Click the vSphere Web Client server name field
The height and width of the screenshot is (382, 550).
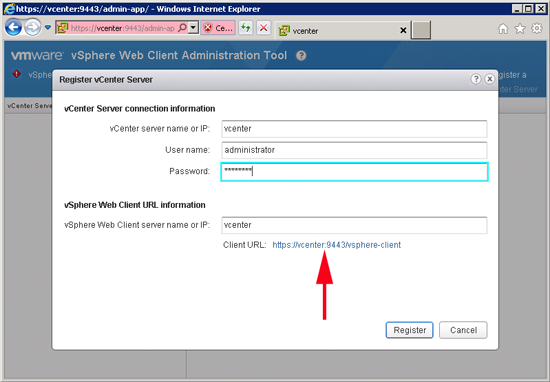tap(354, 225)
